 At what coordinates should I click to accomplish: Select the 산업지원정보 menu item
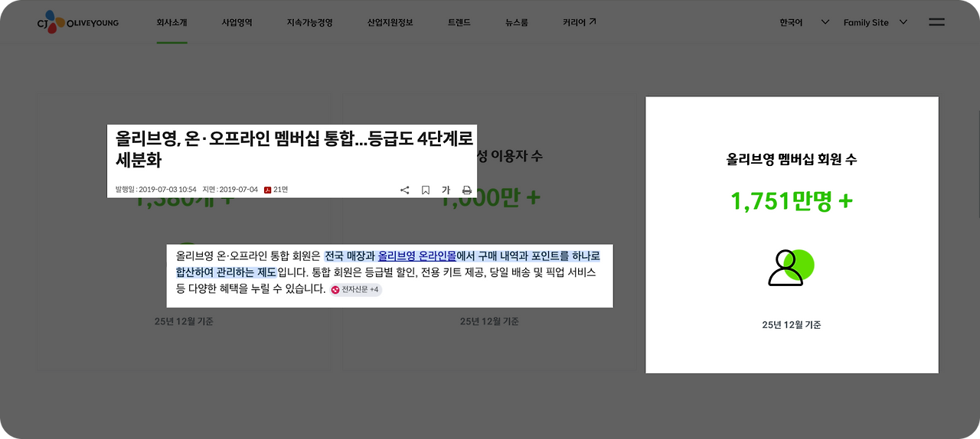coord(390,22)
